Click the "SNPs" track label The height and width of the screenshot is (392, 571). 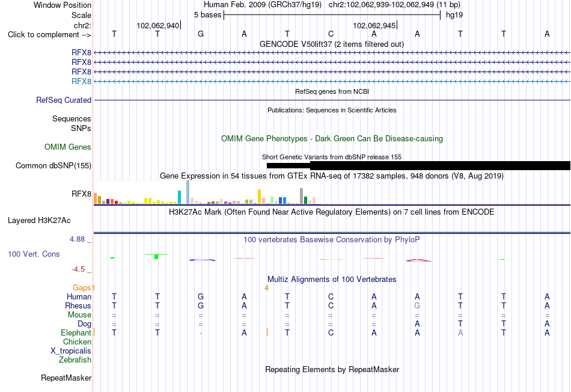(81, 128)
